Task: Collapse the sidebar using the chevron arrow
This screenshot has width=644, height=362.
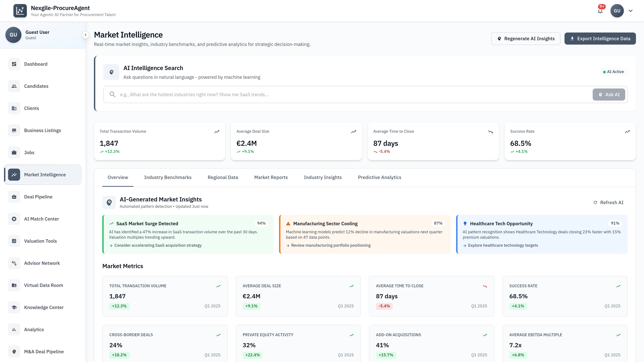Action: tap(86, 35)
